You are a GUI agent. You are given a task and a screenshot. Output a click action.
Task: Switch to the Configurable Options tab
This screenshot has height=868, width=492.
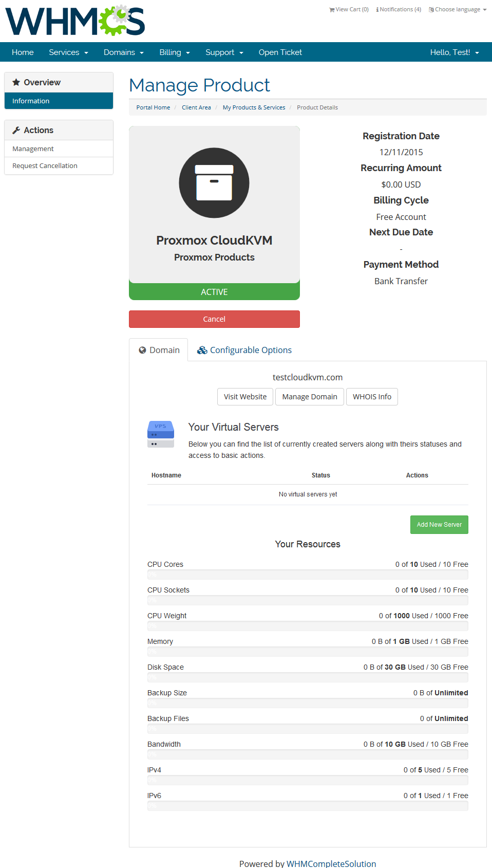[244, 350]
